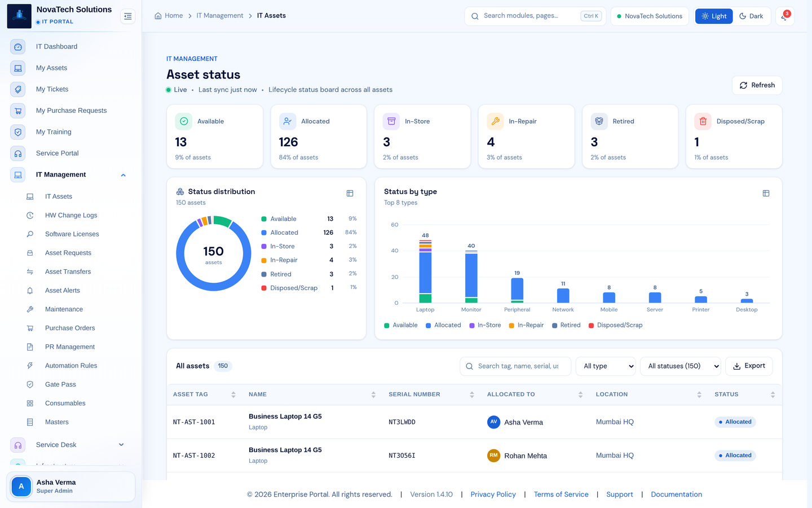
Task: Open HW Change Logs menu item
Action: pos(71,216)
